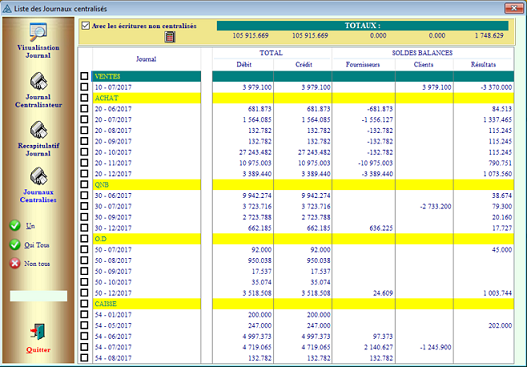Click the Journaux Centralisés printer icon
Screen dimensions: 527x367
39,176
